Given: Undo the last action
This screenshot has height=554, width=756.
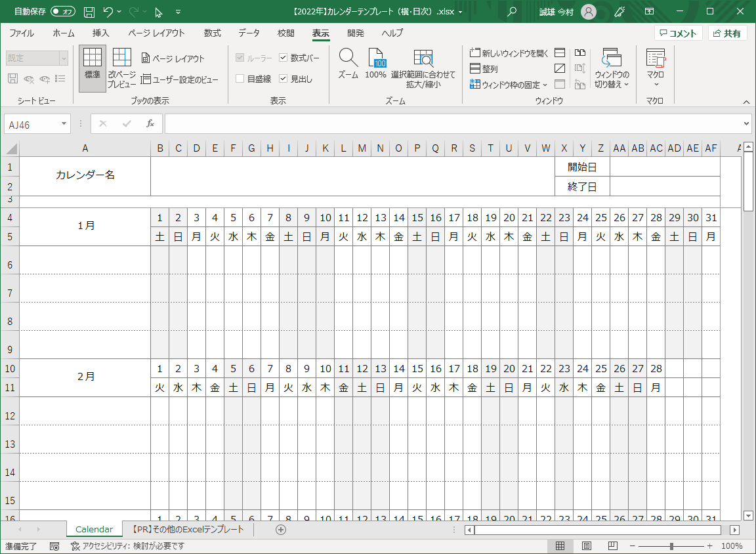Looking at the screenshot, I should point(108,12).
